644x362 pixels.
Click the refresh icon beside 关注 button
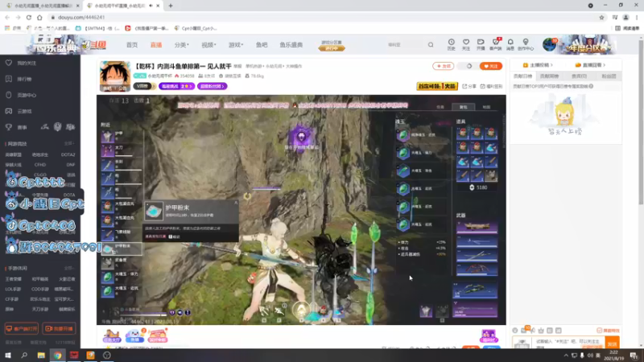click(x=469, y=66)
